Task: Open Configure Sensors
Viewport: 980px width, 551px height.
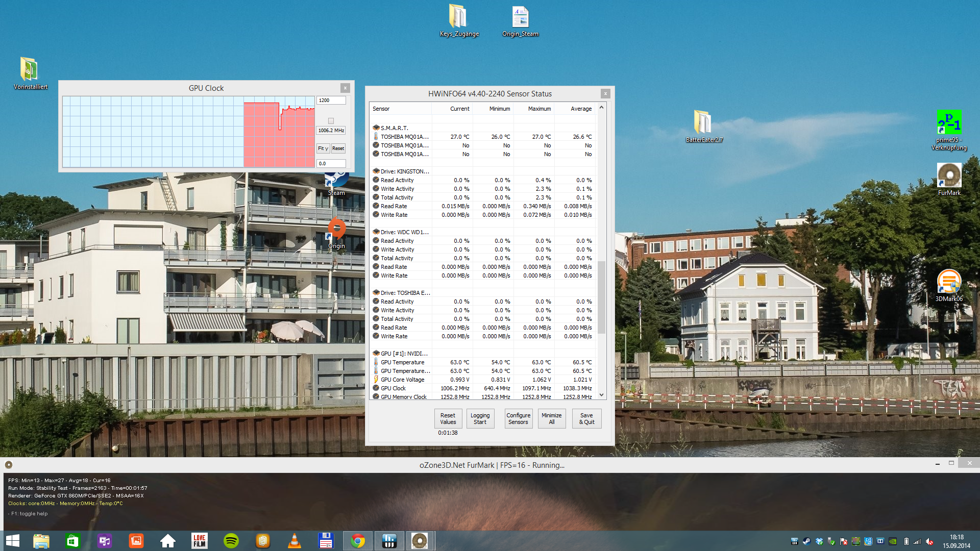Action: click(x=518, y=418)
